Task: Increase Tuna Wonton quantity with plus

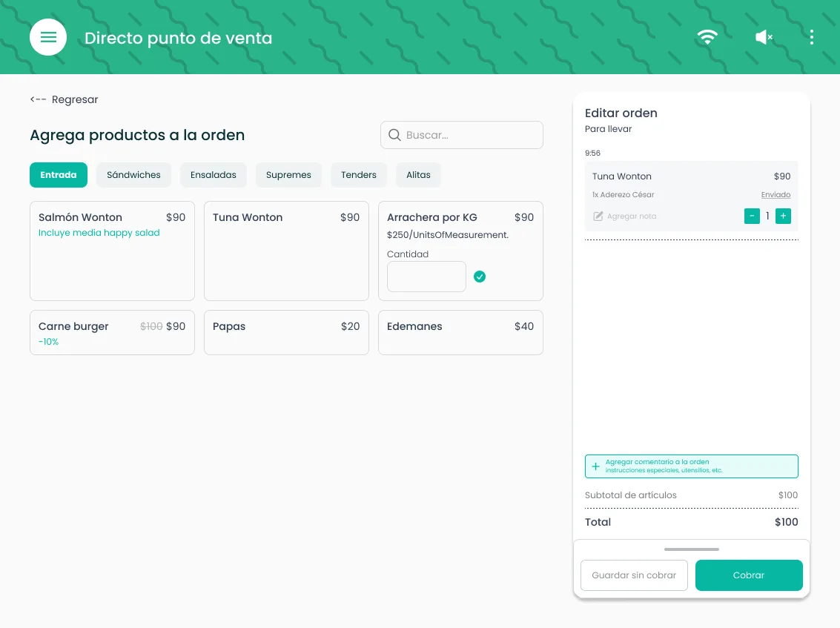Action: (x=783, y=216)
